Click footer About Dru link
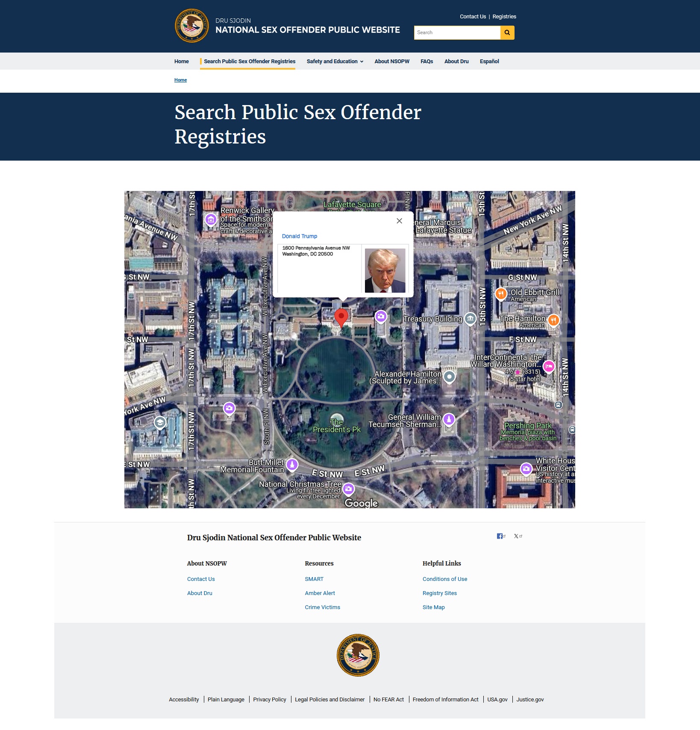The height and width of the screenshot is (730, 700). tap(200, 593)
